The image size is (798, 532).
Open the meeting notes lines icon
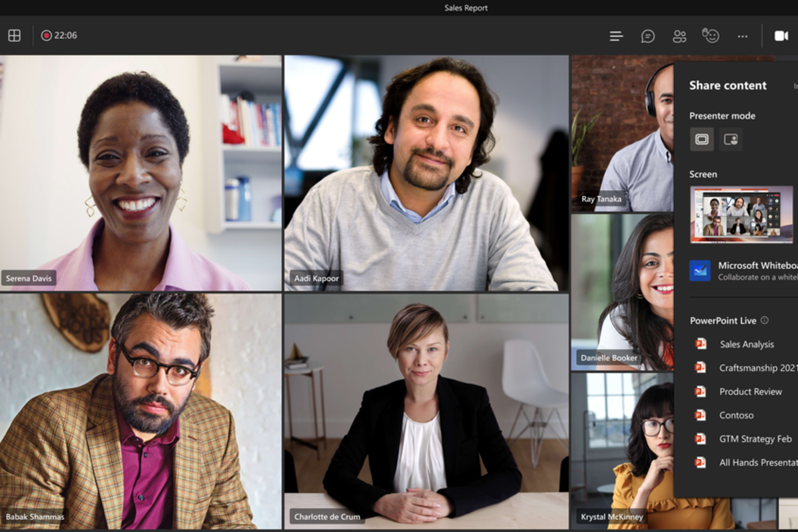point(616,36)
